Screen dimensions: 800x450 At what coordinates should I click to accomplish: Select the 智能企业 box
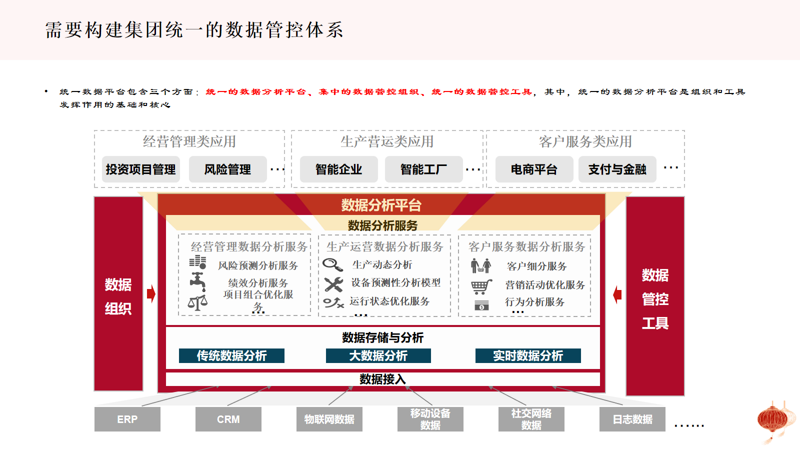point(339,169)
